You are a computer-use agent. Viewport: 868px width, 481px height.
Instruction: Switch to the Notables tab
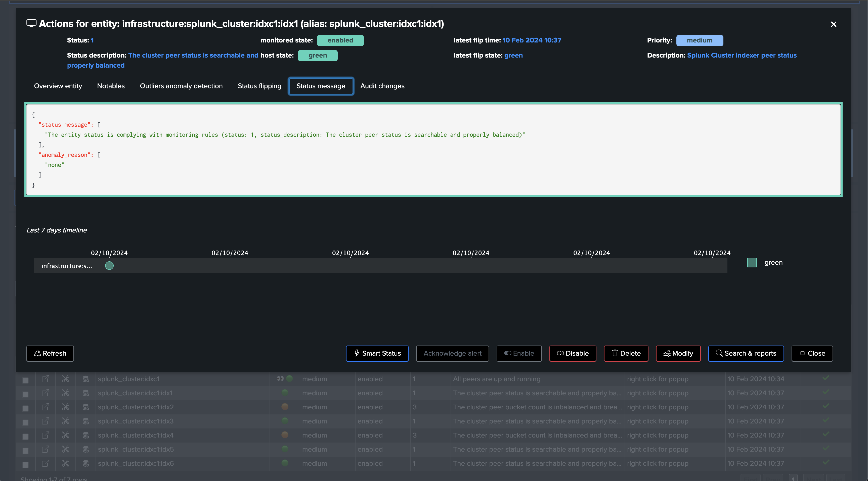pos(111,86)
